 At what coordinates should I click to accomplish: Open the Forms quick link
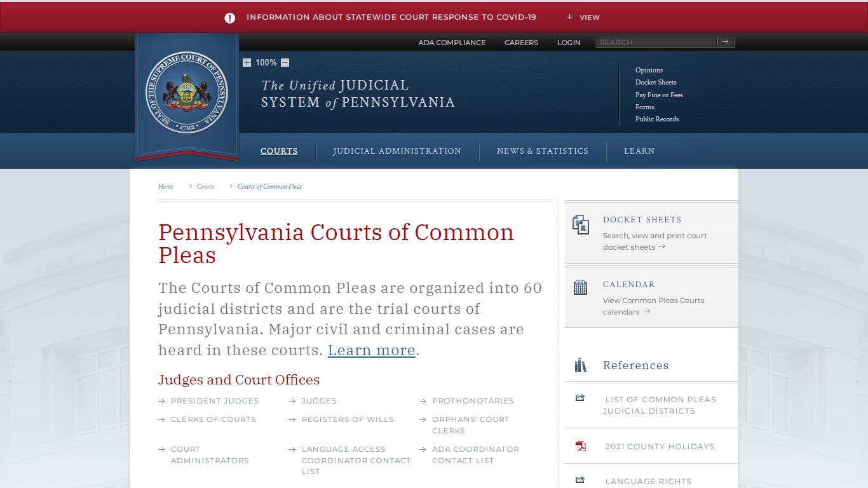click(x=644, y=107)
